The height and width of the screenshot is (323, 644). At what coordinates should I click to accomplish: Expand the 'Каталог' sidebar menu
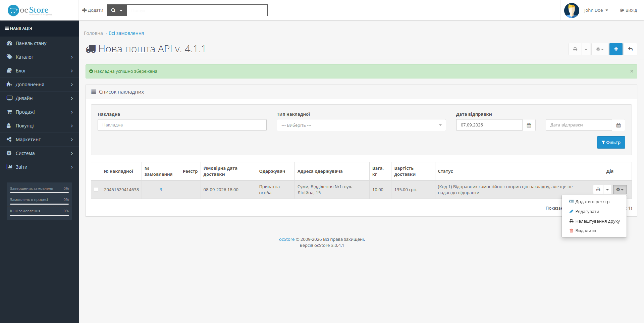coord(39,57)
